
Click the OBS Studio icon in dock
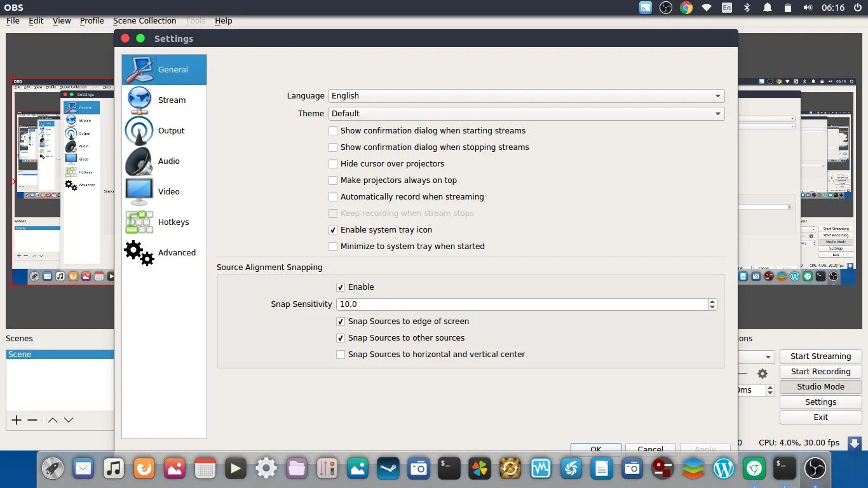click(x=815, y=469)
